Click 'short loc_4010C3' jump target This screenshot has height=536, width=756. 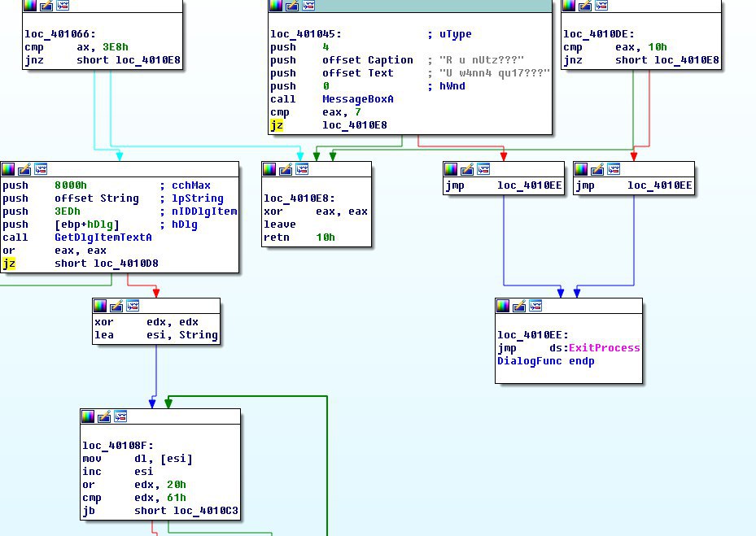coord(186,511)
